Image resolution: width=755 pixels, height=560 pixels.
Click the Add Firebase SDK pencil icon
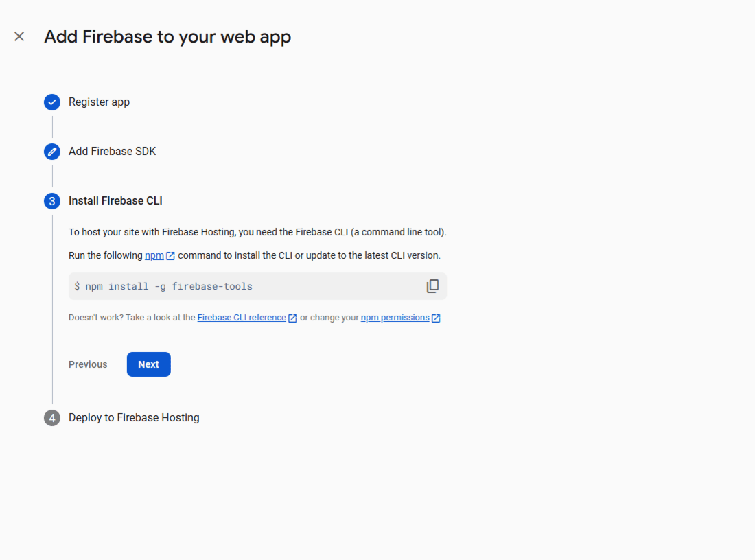(x=52, y=152)
